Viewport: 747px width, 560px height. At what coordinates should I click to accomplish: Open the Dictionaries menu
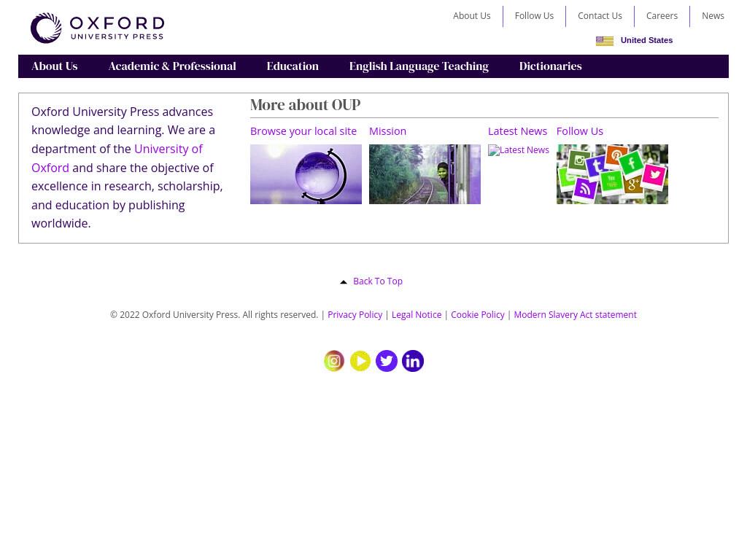[x=550, y=66]
